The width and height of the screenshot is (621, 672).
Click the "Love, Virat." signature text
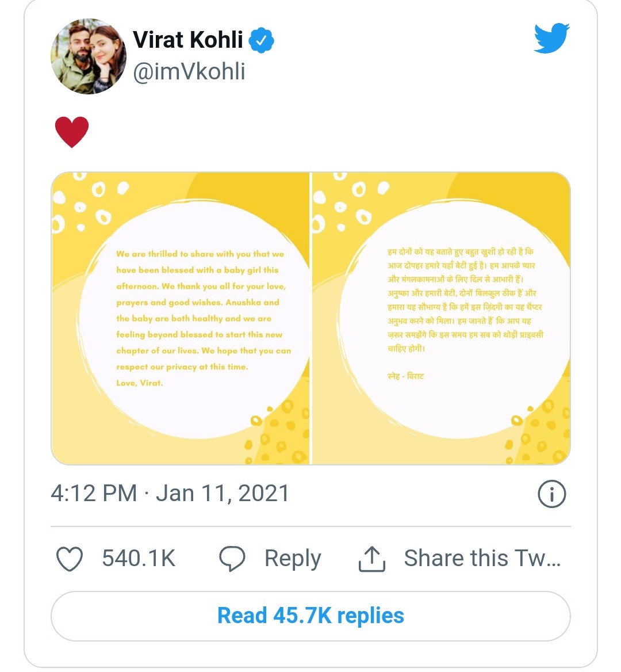point(140,383)
